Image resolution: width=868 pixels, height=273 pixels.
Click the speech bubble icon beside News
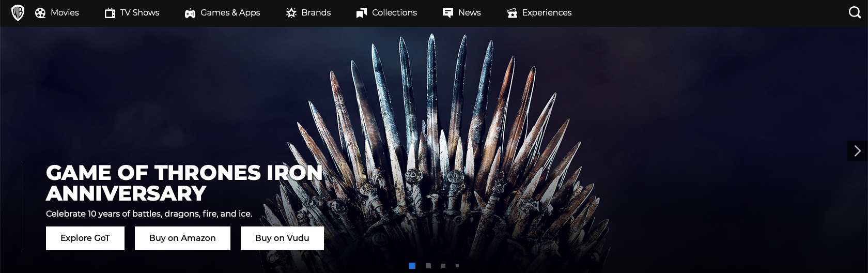[448, 13]
